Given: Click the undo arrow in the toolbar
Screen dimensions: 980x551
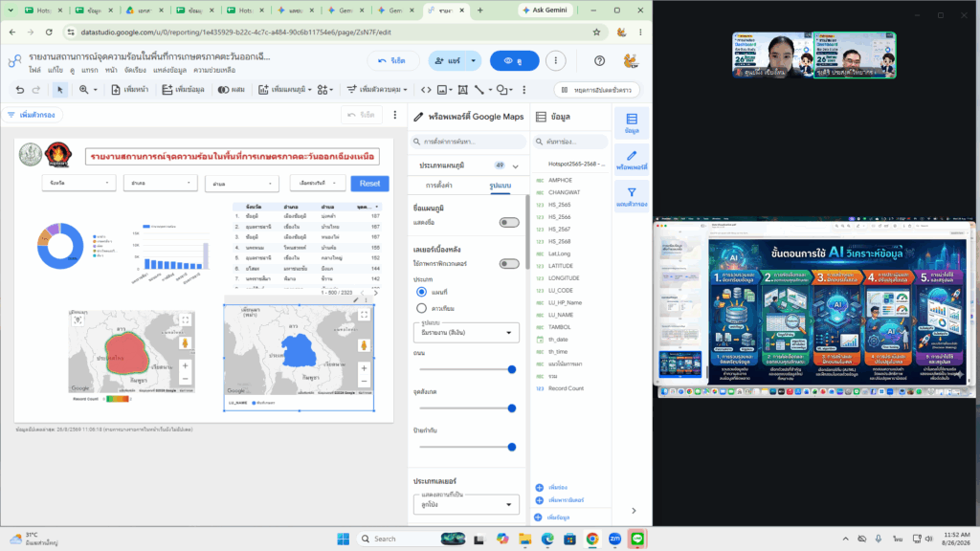Looking at the screenshot, I should click(20, 90).
